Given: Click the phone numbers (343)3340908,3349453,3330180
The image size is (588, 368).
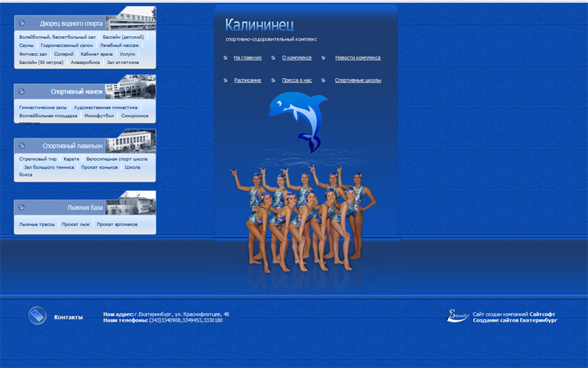Looking at the screenshot, I should pyautogui.click(x=186, y=320).
